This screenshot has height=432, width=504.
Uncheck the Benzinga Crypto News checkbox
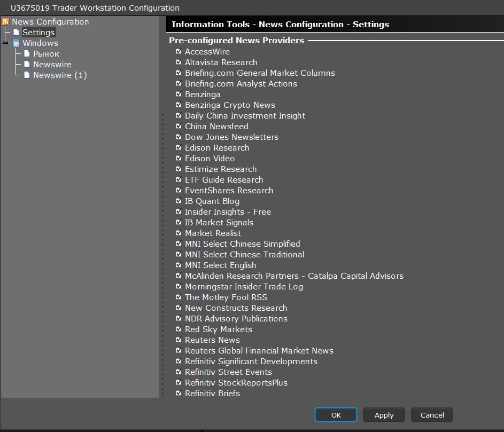[179, 104]
